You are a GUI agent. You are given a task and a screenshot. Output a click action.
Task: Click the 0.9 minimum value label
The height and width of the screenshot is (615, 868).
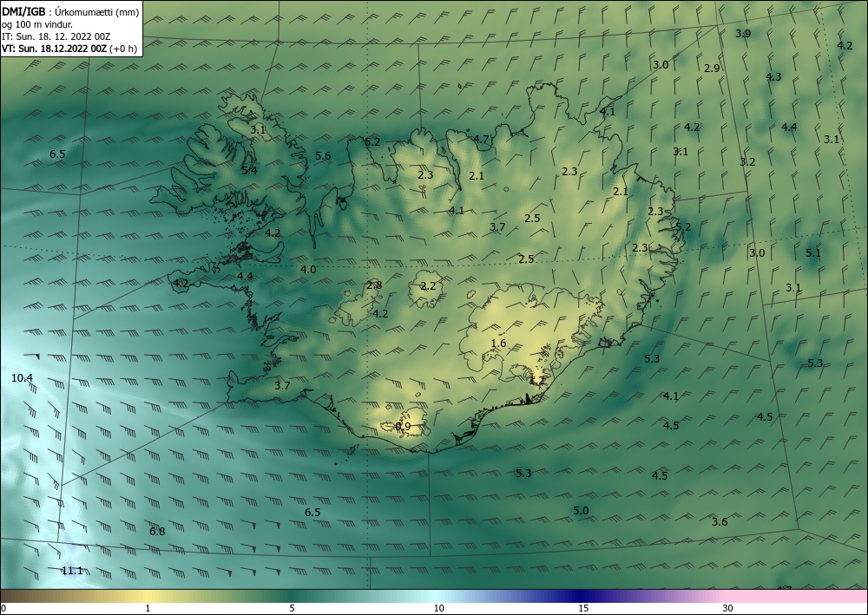tap(403, 427)
